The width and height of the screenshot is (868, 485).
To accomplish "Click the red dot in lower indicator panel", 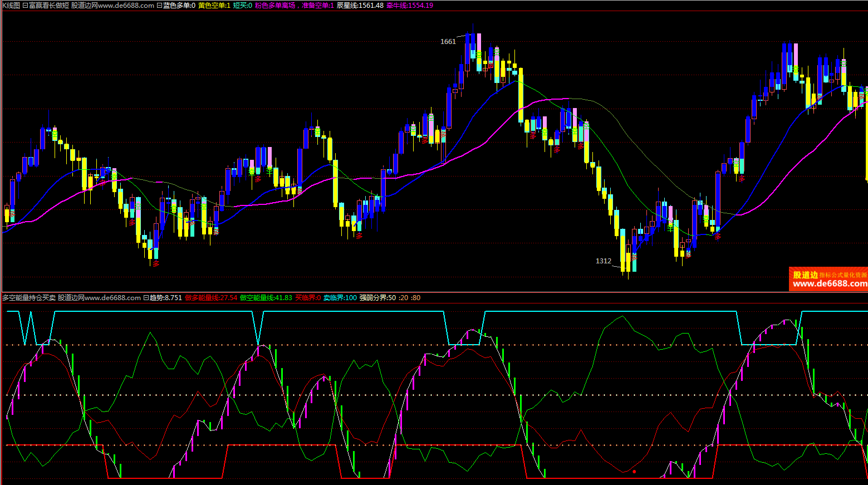I will point(634,472).
